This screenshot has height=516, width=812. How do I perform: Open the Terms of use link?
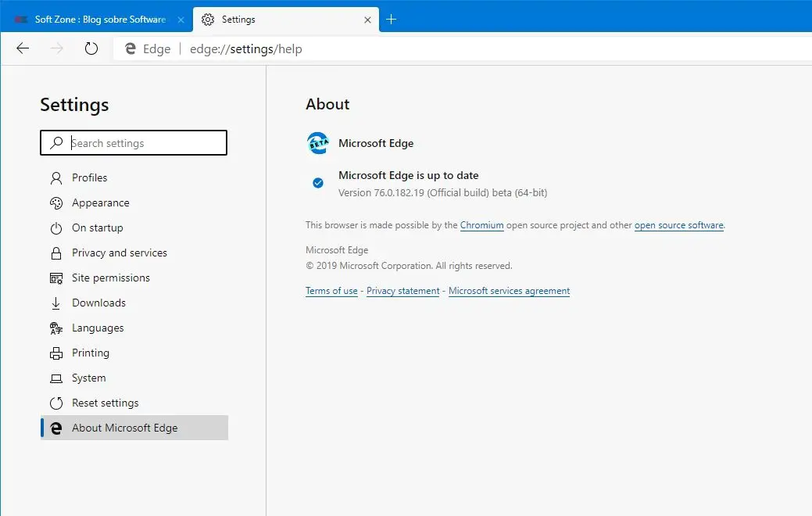[331, 291]
